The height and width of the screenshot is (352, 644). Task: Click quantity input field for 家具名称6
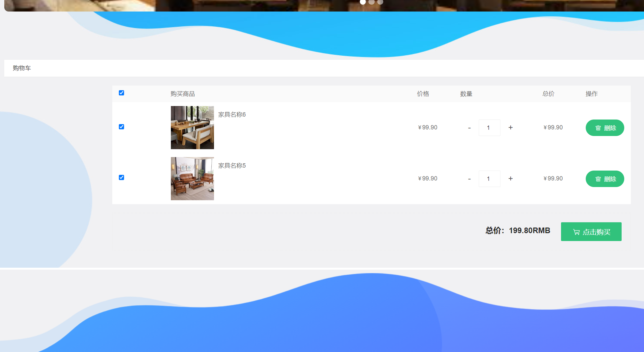(489, 128)
